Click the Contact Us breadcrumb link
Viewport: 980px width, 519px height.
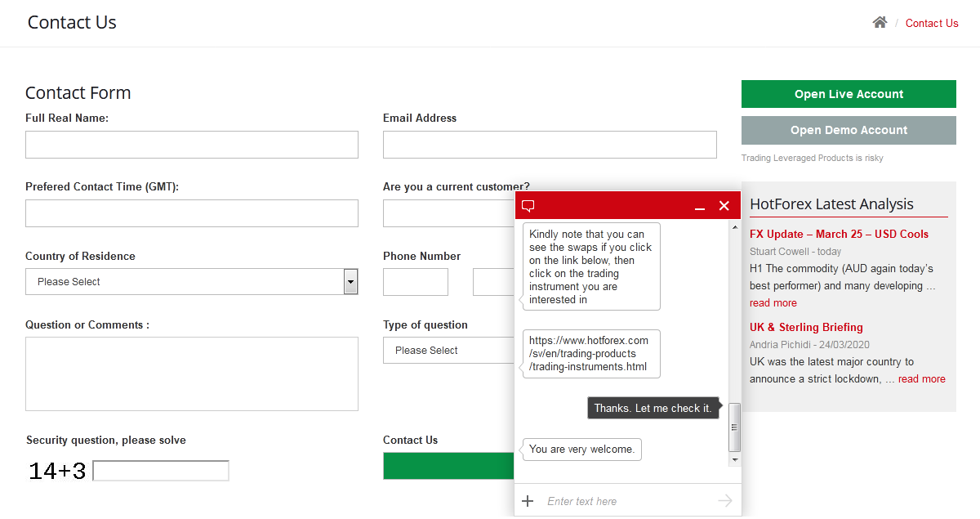pos(932,23)
